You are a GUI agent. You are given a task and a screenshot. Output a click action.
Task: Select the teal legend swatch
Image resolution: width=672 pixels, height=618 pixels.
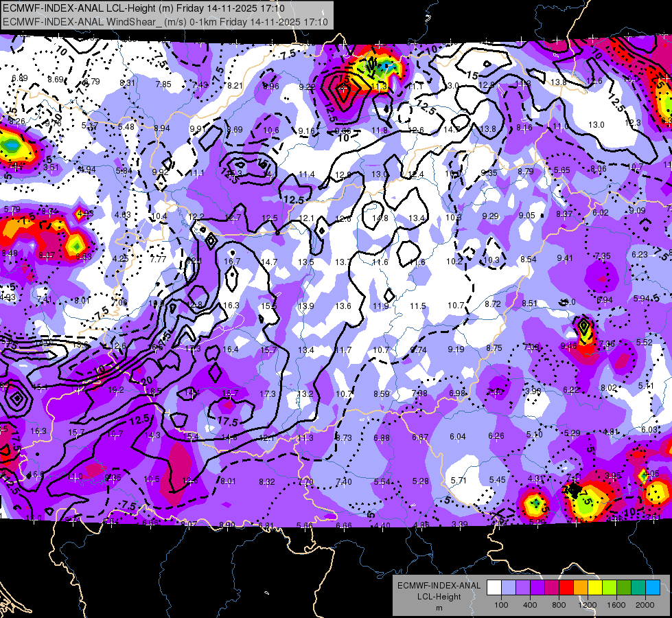tap(638, 588)
